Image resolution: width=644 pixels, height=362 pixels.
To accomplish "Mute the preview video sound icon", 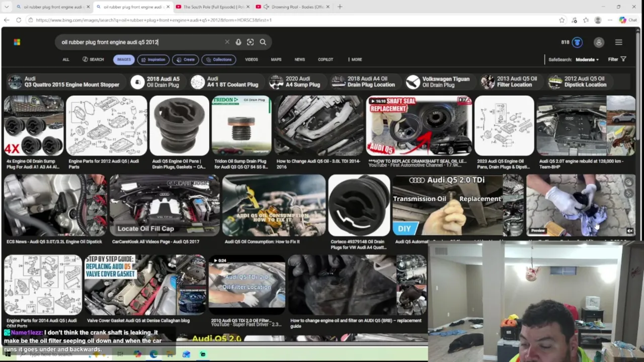I will click(x=630, y=231).
